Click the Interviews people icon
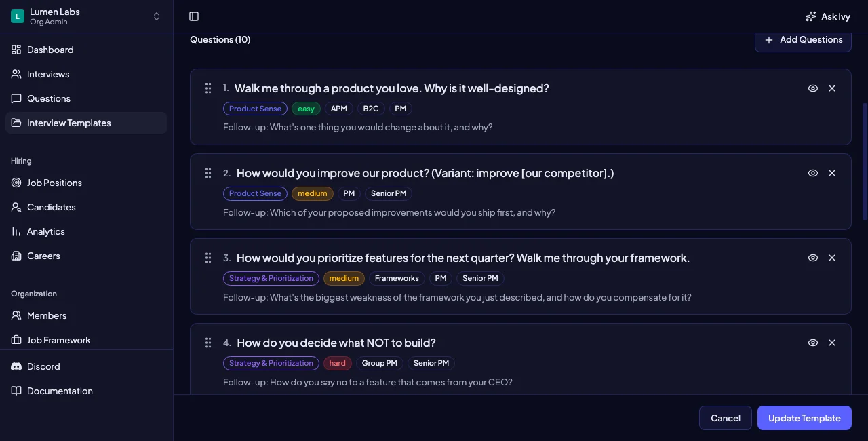This screenshot has width=868, height=441. [x=16, y=74]
